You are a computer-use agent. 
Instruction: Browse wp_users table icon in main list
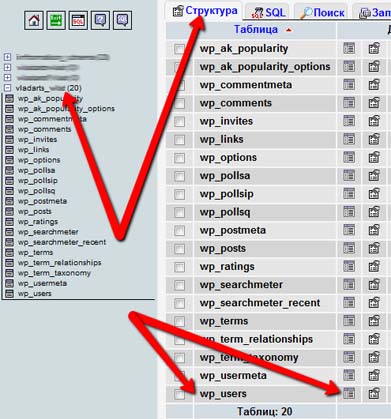(349, 394)
